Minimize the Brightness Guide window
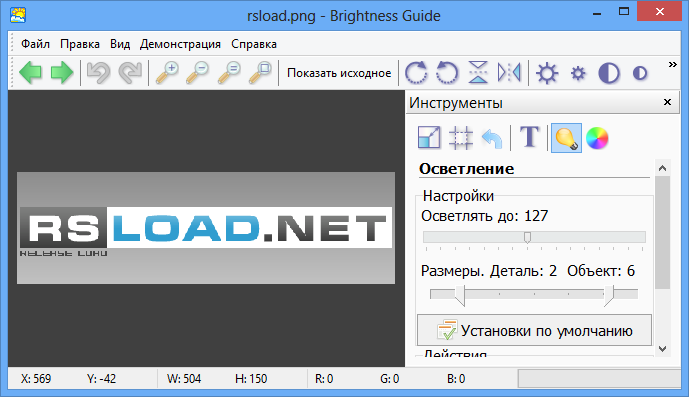The width and height of the screenshot is (689, 397). pyautogui.click(x=597, y=13)
